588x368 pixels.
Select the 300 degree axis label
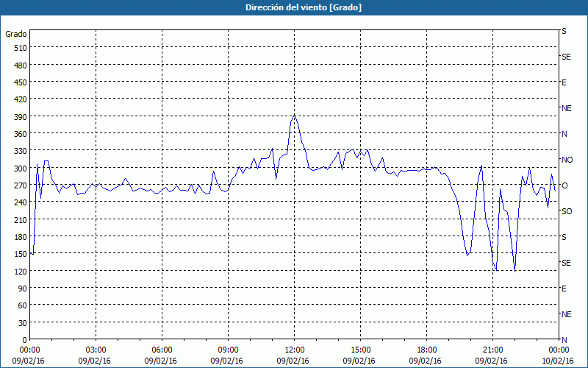pos(21,169)
